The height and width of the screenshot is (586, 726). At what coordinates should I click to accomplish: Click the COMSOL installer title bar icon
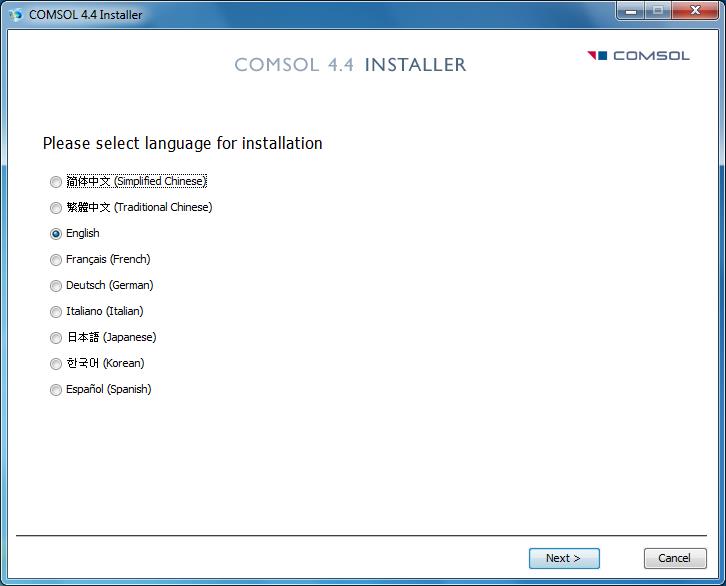click(x=15, y=14)
